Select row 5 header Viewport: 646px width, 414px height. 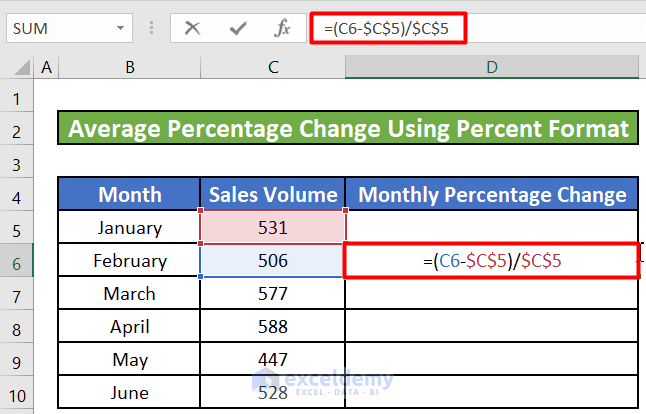click(x=18, y=228)
